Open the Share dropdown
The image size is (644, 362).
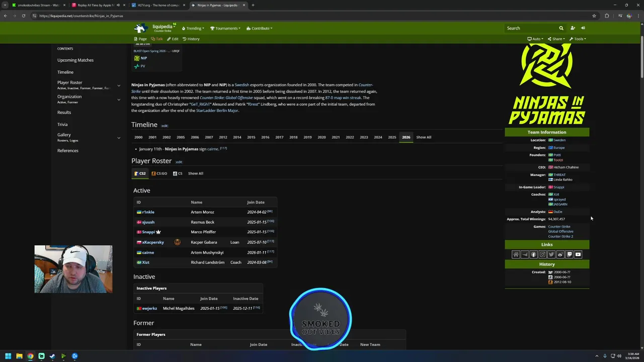pos(556,39)
